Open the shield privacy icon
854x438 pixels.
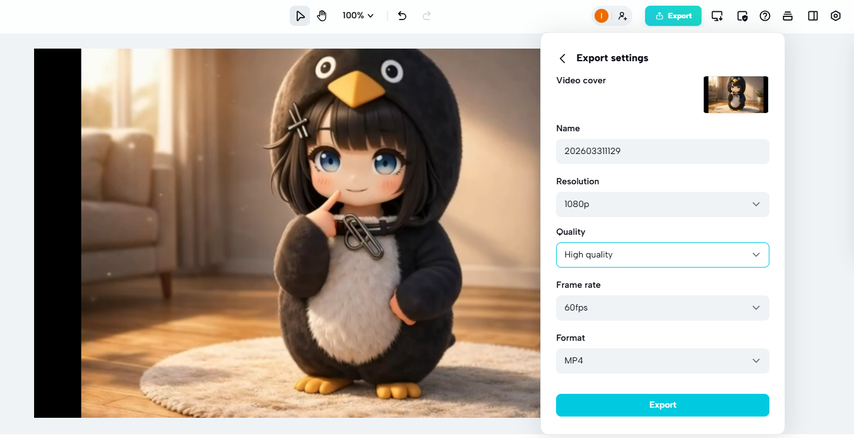(742, 16)
